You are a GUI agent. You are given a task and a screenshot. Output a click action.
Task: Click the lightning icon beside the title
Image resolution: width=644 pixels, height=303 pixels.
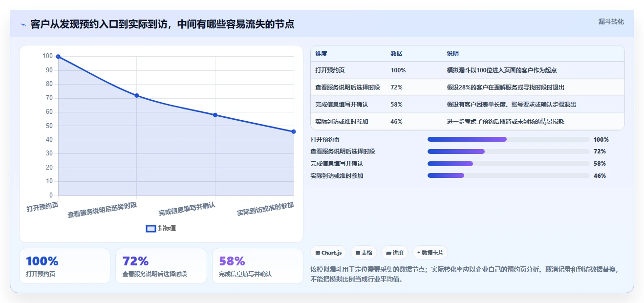(23, 24)
